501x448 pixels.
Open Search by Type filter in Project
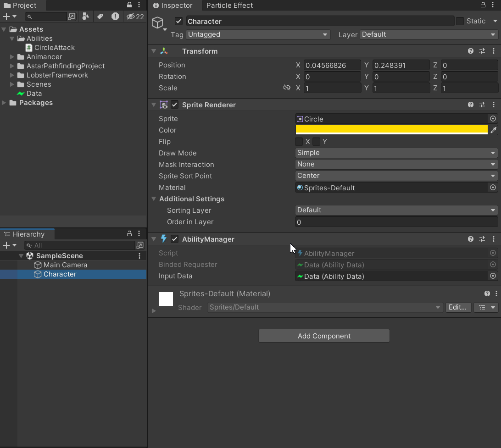point(86,17)
